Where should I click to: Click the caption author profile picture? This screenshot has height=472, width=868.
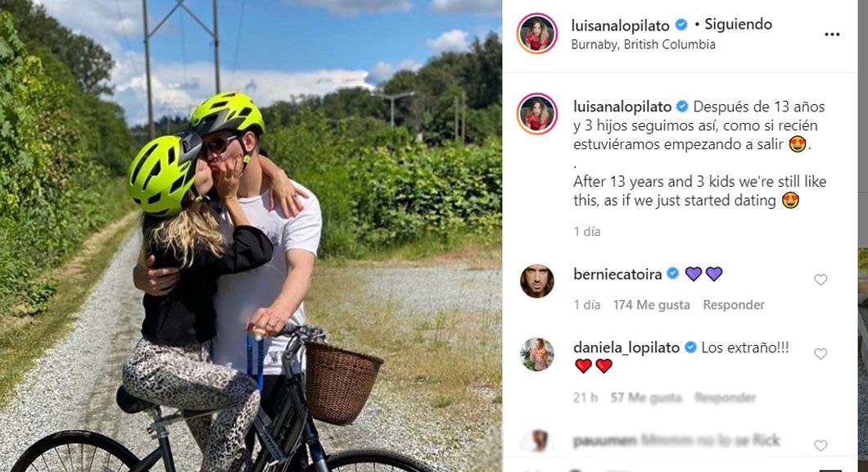(x=537, y=114)
